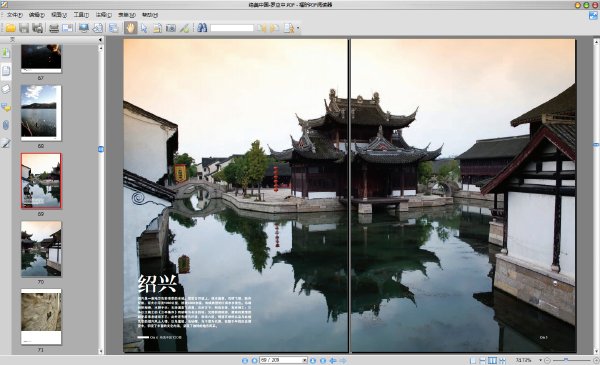Viewport: 600px width, 365px height.
Task: Go to the first page button
Action: coord(245,360)
